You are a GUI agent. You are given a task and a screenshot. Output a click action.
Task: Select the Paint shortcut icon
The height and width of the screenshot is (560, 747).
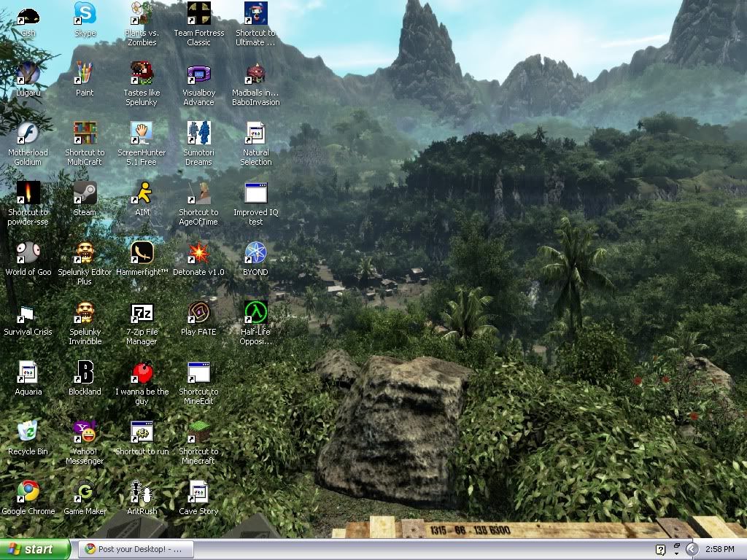[85, 74]
